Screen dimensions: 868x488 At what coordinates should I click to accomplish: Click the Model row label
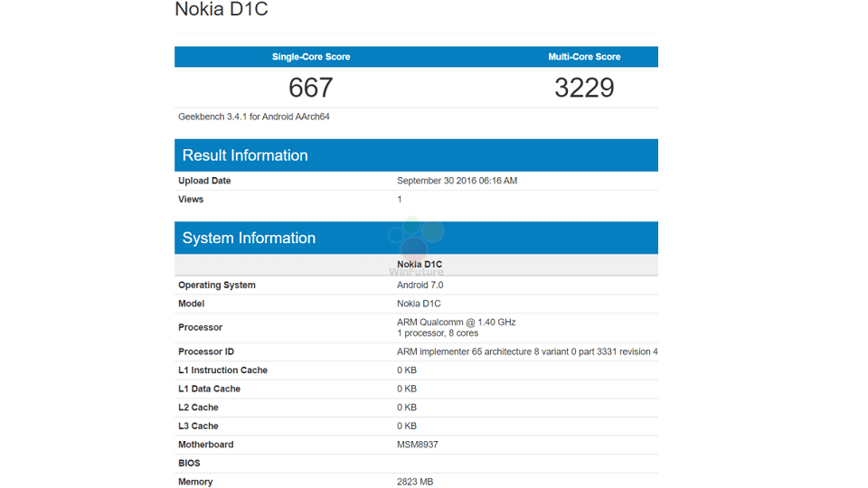pyautogui.click(x=192, y=304)
